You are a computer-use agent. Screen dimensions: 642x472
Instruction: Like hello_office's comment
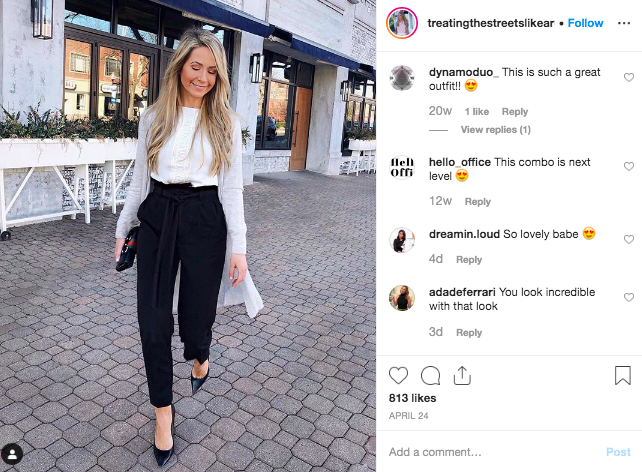coord(628,166)
